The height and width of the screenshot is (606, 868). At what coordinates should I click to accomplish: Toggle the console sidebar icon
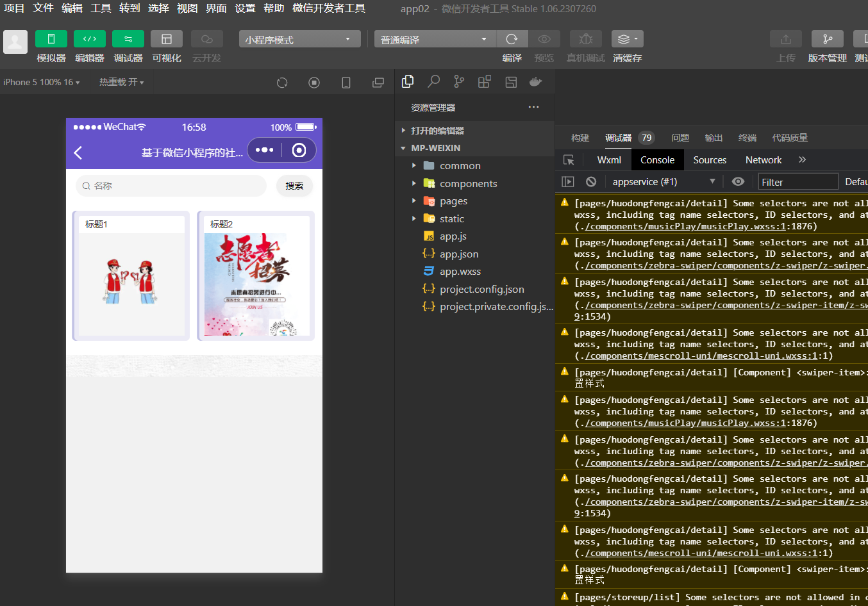pyautogui.click(x=568, y=182)
